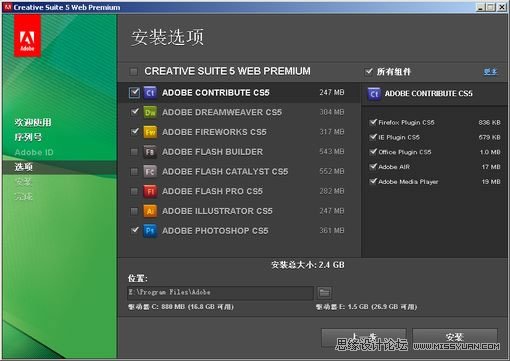The height and width of the screenshot is (361, 510).
Task: Uncheck the IE Plugin CS5 component
Action: (x=373, y=137)
